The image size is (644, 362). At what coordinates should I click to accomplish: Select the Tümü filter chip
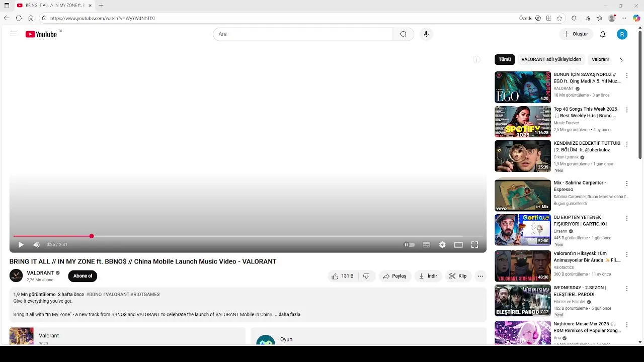(505, 59)
